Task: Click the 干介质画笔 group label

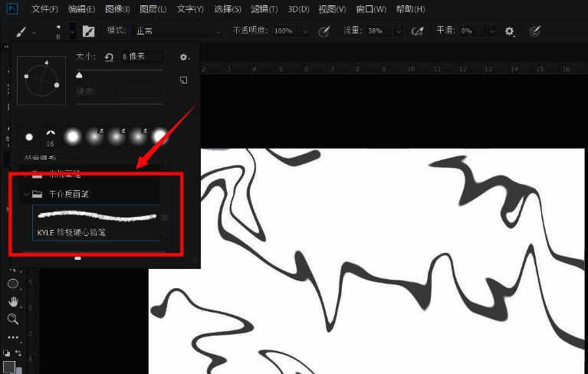Action: pos(69,194)
